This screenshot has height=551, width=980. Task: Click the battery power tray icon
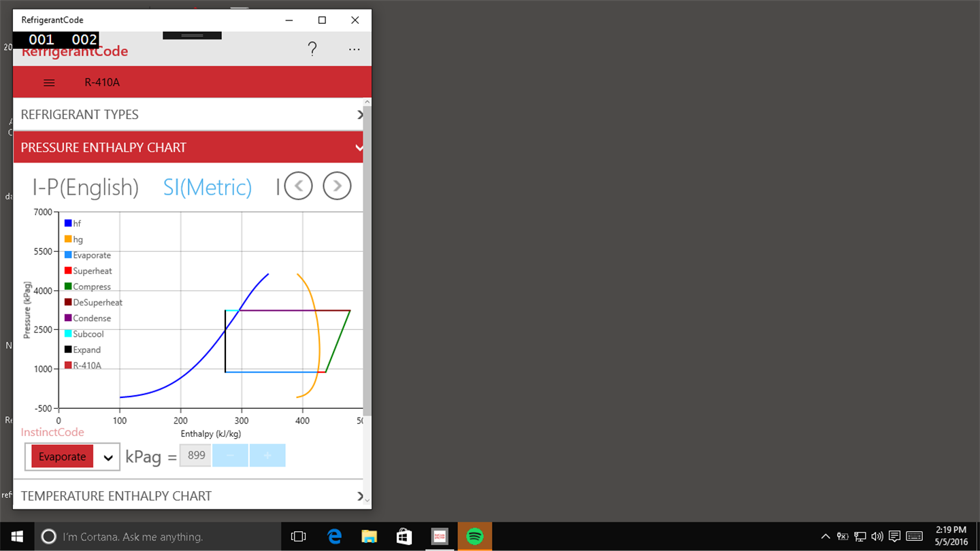[843, 537]
